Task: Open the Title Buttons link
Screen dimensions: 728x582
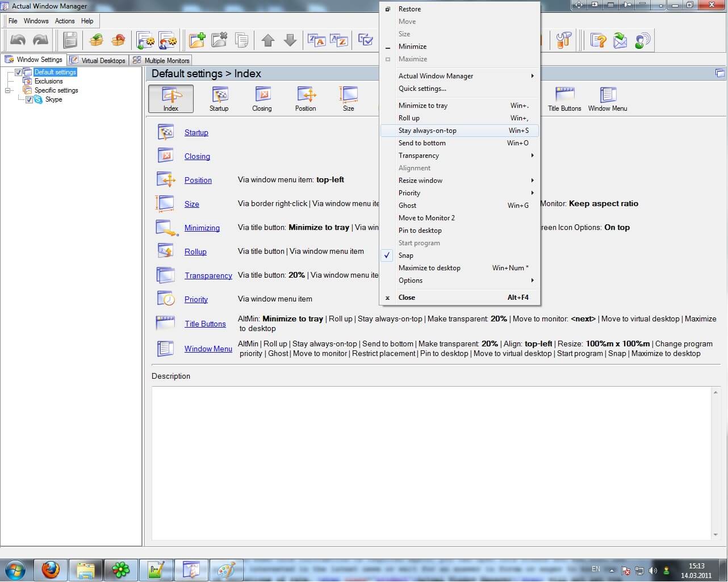Action: coord(205,324)
